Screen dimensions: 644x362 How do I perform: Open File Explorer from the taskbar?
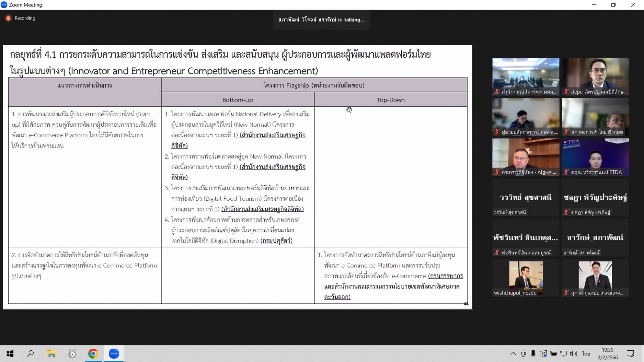pos(51,354)
